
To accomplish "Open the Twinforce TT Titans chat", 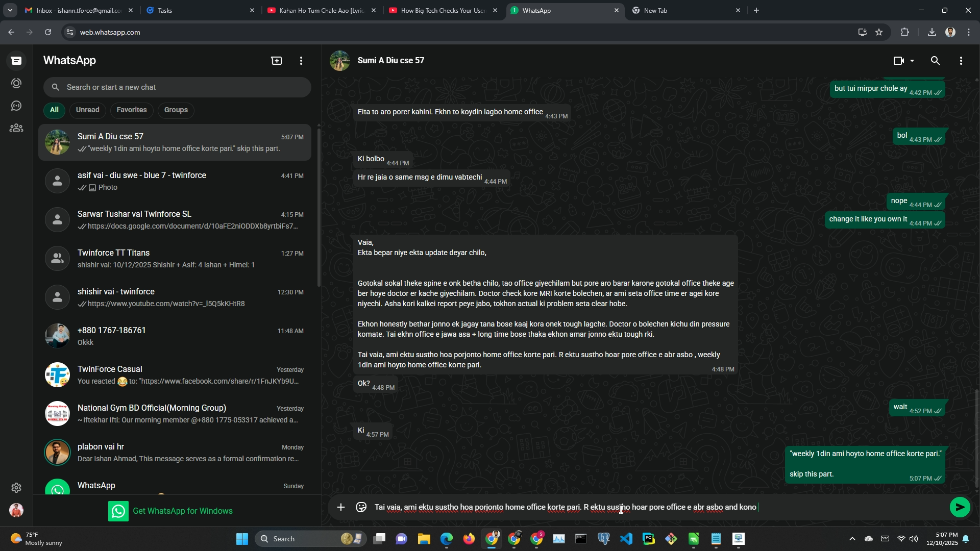I will pyautogui.click(x=175, y=259).
